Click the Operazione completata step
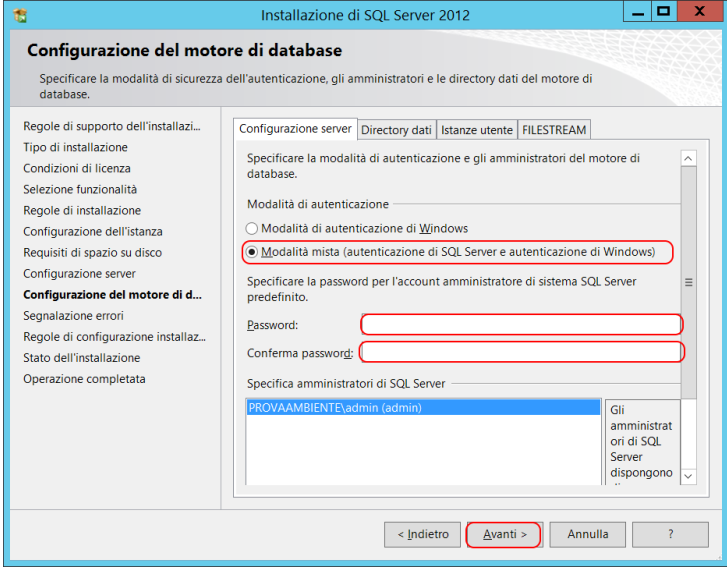The width and height of the screenshot is (727, 567). (x=84, y=379)
